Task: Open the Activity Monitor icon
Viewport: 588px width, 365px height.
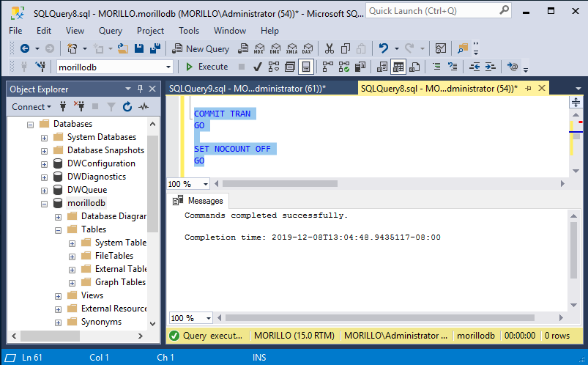Action: pos(441,48)
